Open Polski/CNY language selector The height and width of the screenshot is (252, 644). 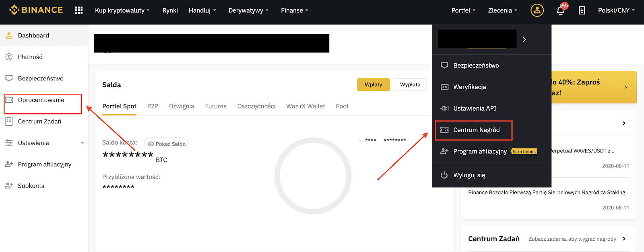pyautogui.click(x=616, y=10)
